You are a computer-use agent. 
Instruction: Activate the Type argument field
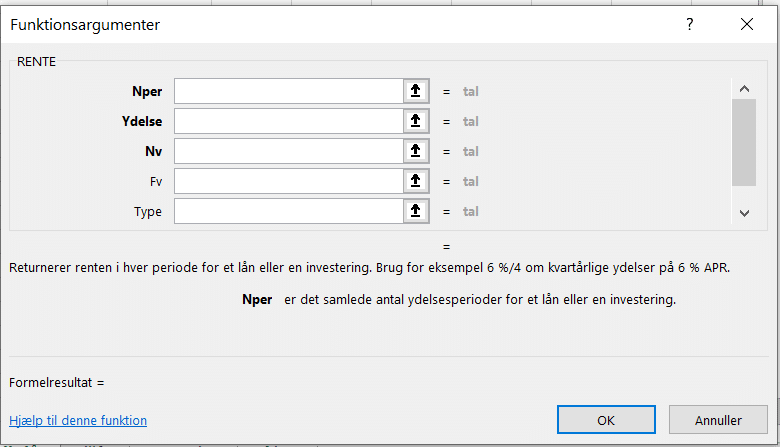(x=288, y=211)
